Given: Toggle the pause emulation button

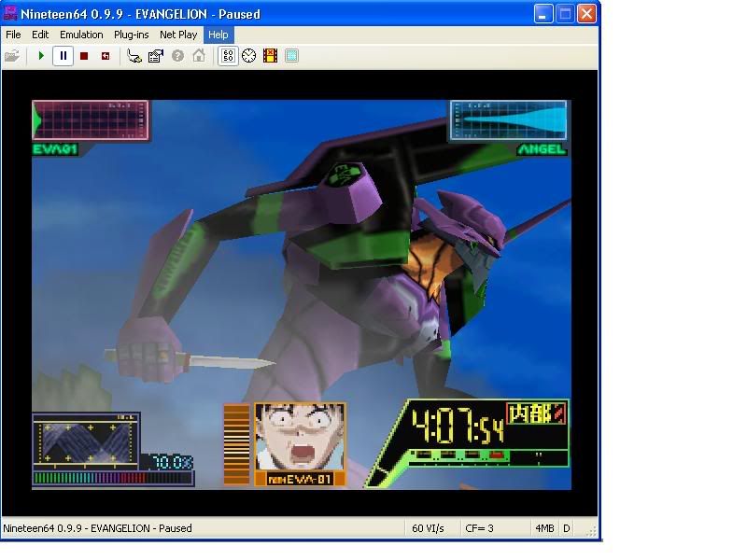Looking at the screenshot, I should [63, 56].
